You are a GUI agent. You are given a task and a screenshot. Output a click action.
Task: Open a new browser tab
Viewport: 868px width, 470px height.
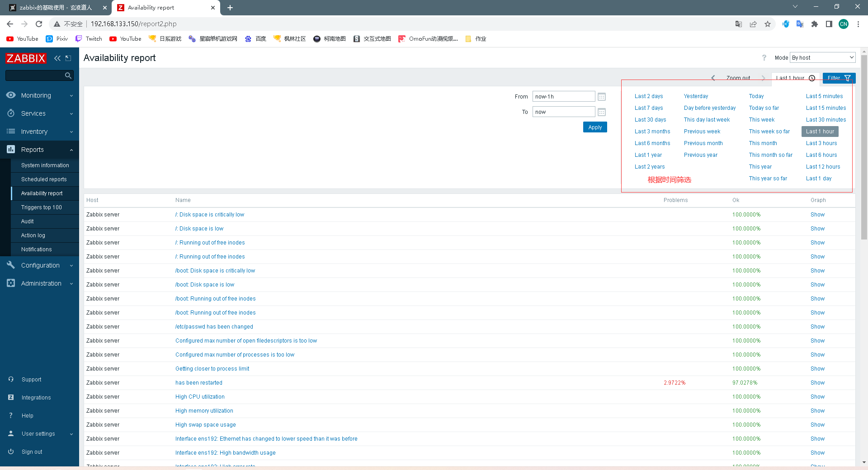pos(230,8)
